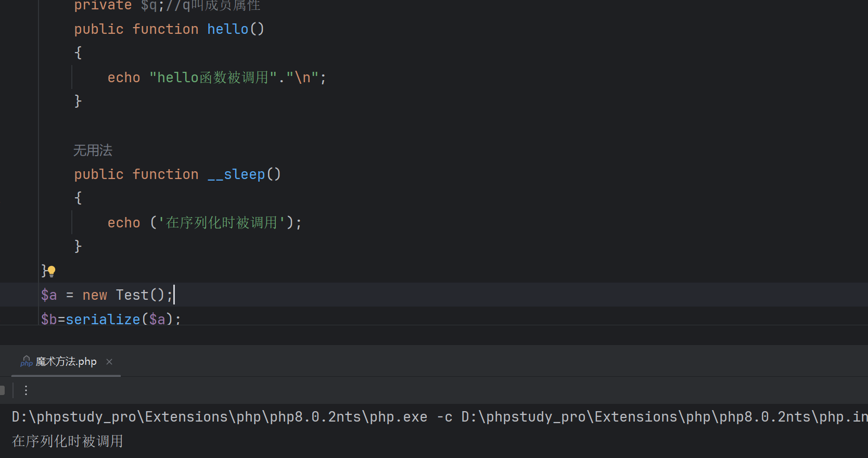Viewport: 868px width, 458px height.
Task: Click the 无用法 usages hint
Action: (x=93, y=150)
